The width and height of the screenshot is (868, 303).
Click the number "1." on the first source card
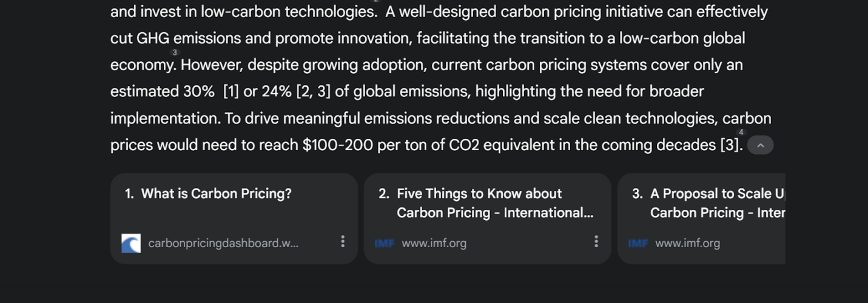click(129, 194)
